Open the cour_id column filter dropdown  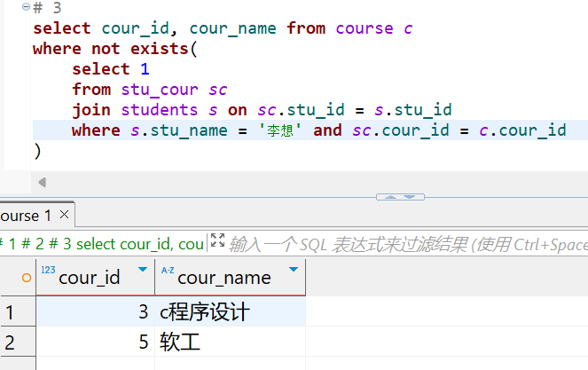coord(142,269)
